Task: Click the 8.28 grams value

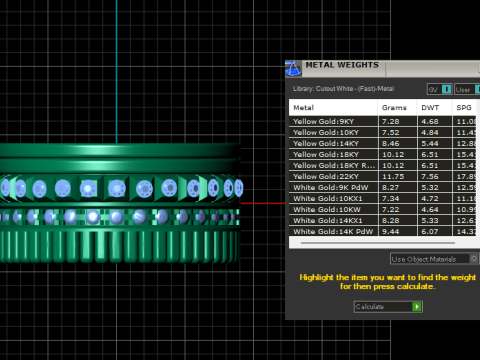Action: pyautogui.click(x=391, y=220)
